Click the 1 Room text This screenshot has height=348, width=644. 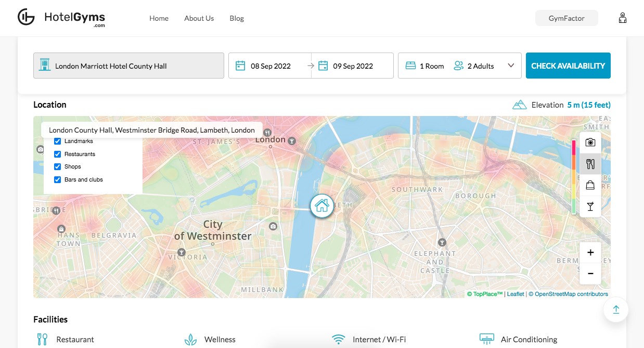tap(432, 66)
